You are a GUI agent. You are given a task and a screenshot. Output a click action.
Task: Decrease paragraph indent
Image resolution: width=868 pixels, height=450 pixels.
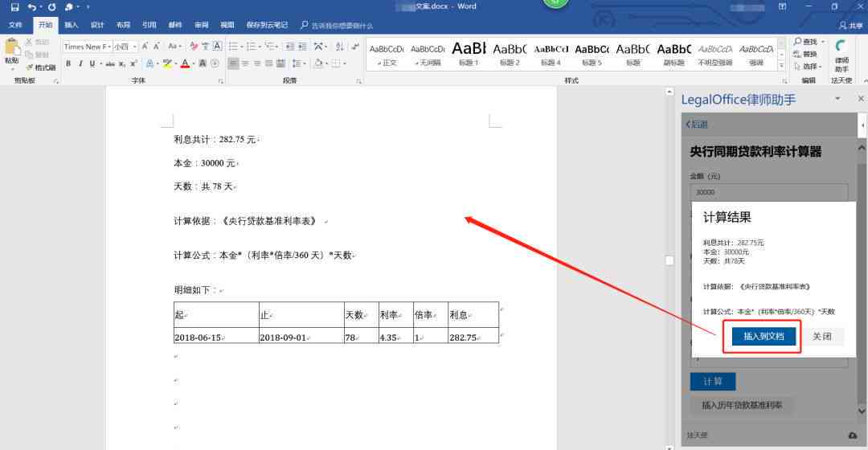289,47
